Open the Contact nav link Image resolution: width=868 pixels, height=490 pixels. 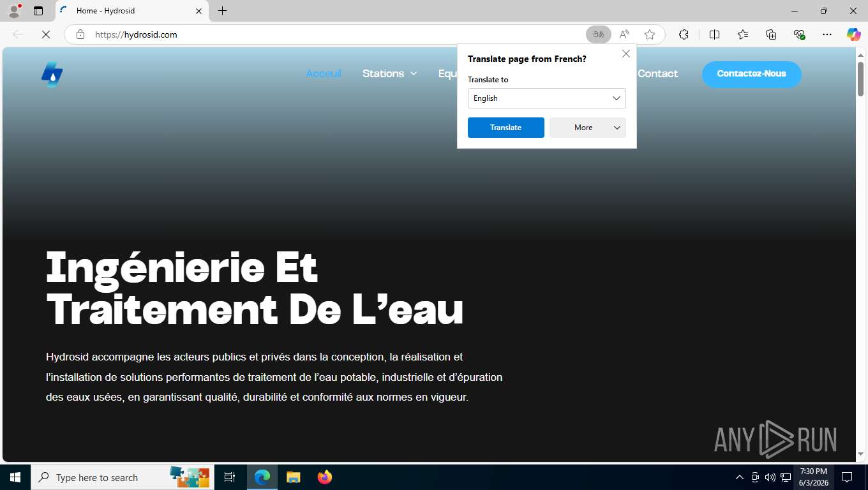coord(657,73)
